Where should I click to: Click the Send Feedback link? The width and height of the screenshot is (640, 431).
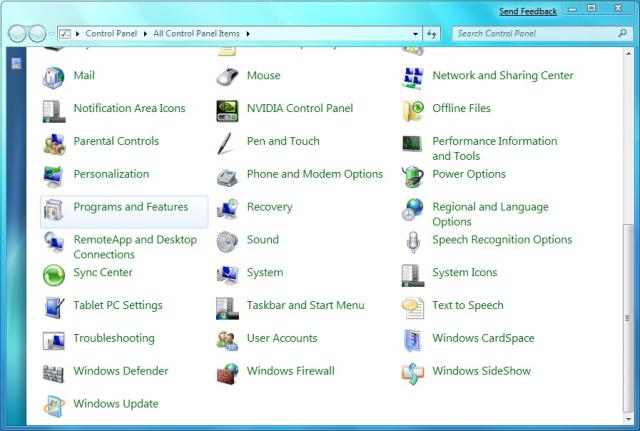(528, 11)
